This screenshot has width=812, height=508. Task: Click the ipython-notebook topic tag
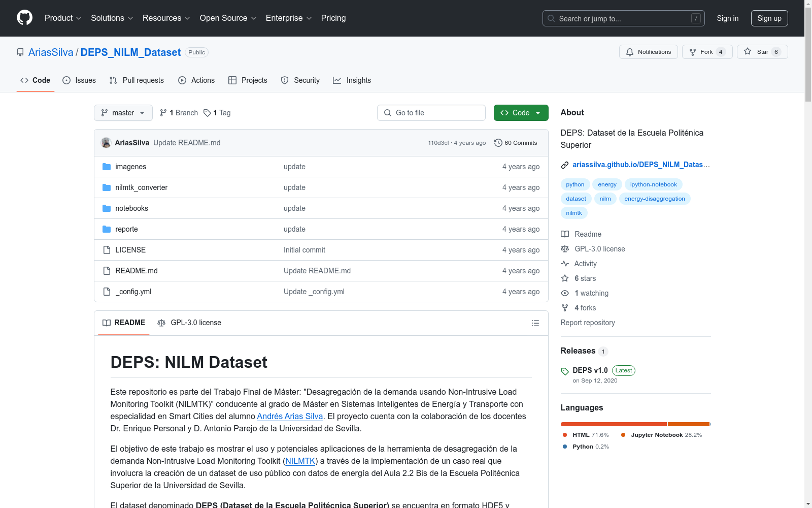pos(654,184)
